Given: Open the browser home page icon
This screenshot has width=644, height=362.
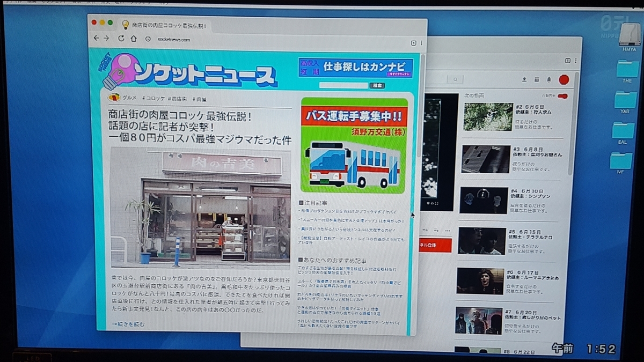Looking at the screenshot, I should pos(134,39).
